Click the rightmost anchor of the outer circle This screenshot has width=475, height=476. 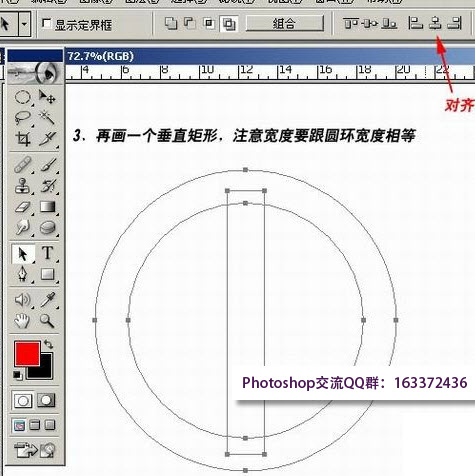point(396,320)
